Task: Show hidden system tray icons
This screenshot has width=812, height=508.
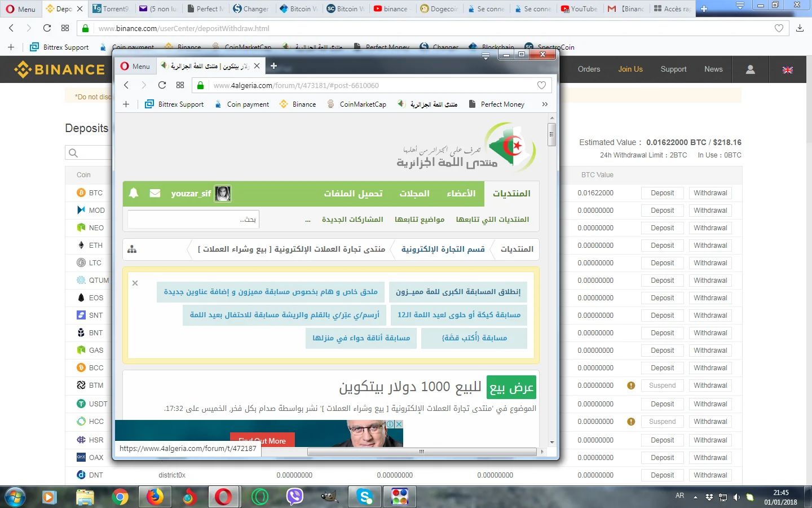Action: pos(695,497)
